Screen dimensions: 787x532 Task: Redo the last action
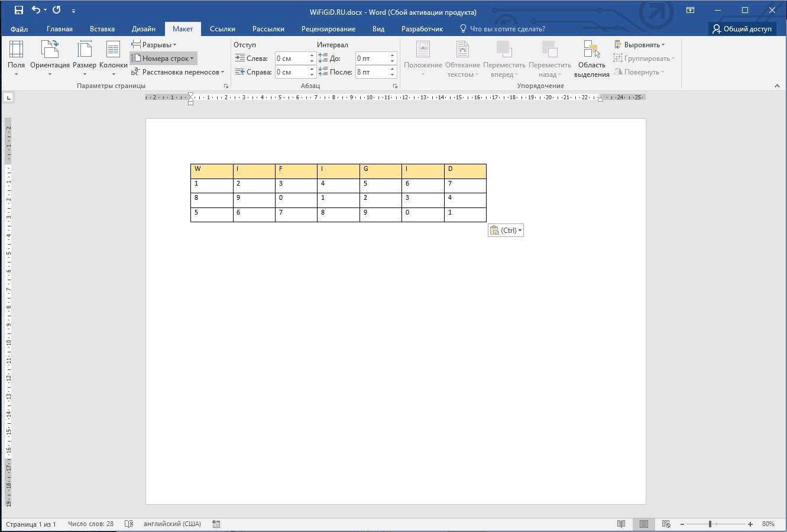pyautogui.click(x=57, y=10)
